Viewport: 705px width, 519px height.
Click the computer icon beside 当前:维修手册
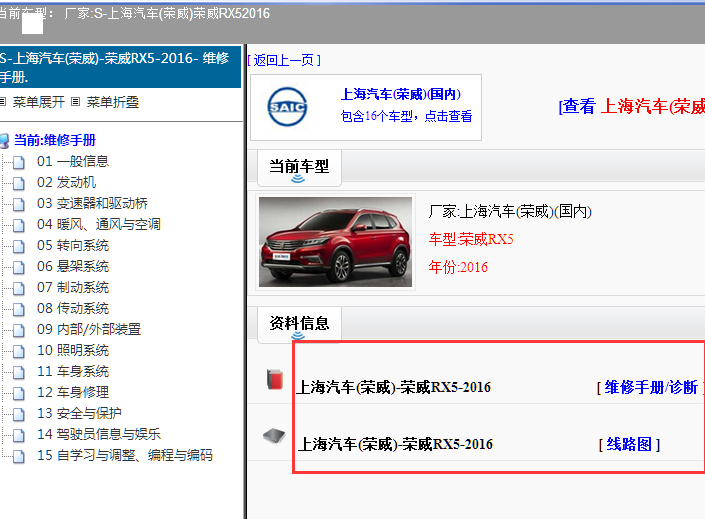pyautogui.click(x=4, y=141)
